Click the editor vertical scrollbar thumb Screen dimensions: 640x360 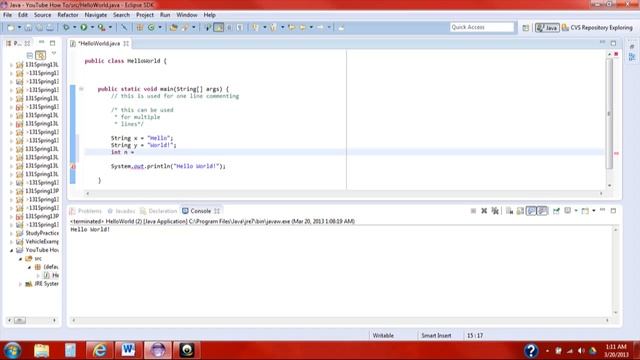tap(609, 113)
